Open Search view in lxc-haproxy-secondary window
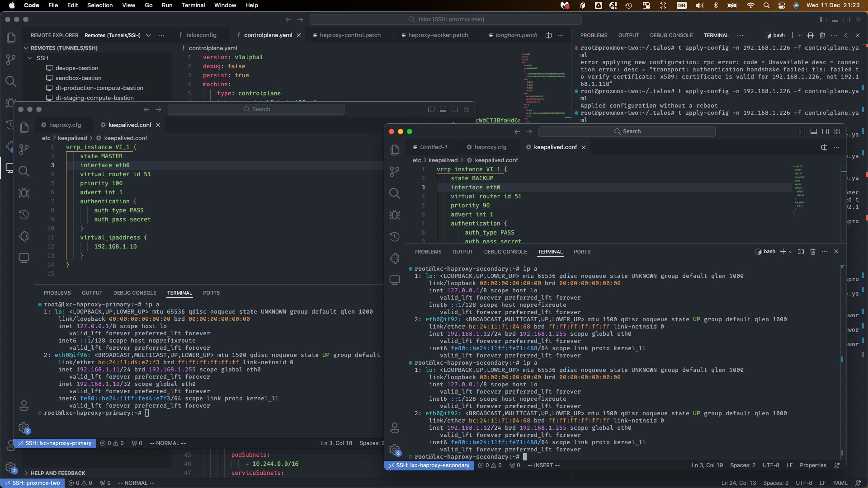This screenshot has width=868, height=488. coord(395,193)
